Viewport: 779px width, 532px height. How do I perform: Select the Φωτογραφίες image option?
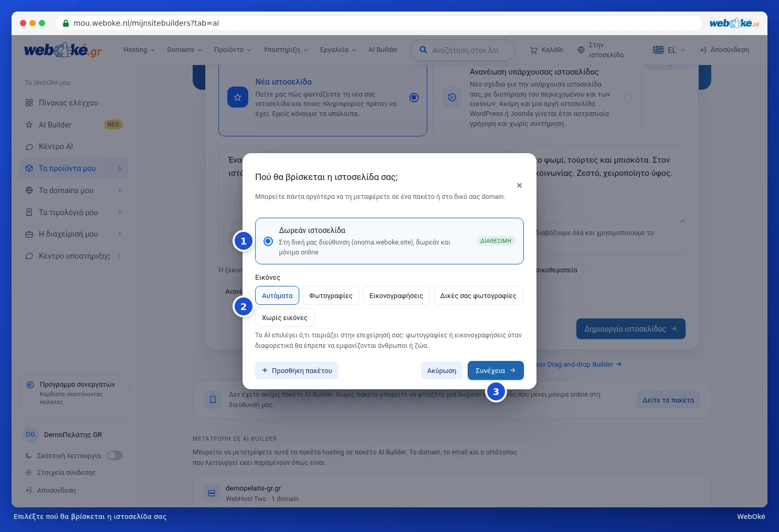(331, 295)
